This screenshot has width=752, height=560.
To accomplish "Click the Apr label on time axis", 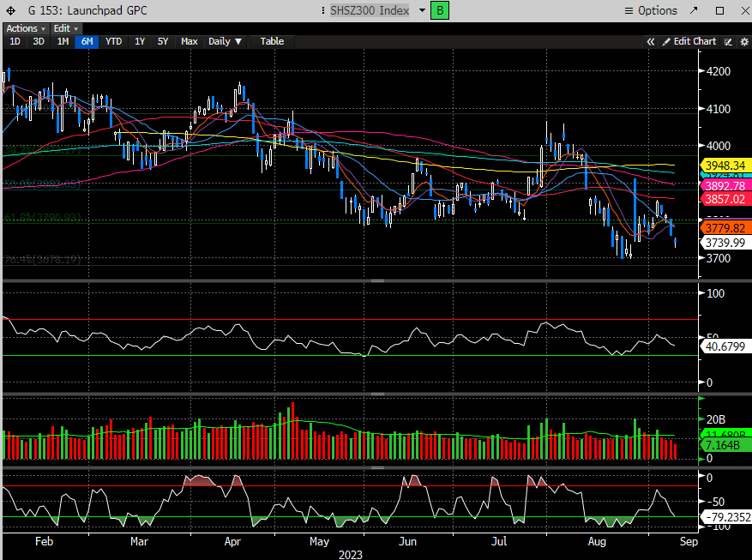I will click(232, 541).
